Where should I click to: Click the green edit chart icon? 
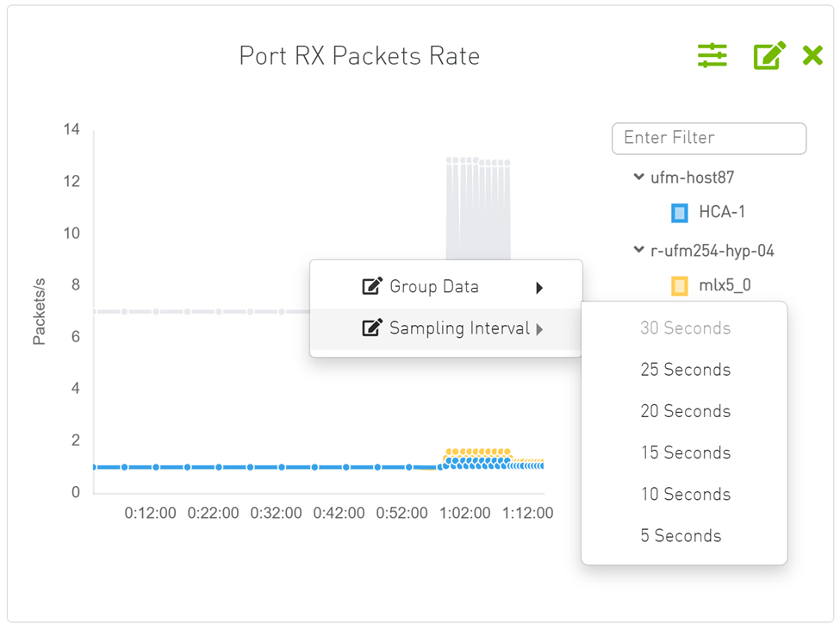(x=768, y=56)
